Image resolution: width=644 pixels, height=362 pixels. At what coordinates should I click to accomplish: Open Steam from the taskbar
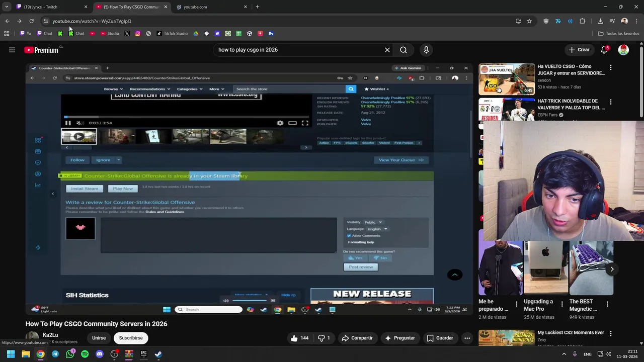coord(158,354)
